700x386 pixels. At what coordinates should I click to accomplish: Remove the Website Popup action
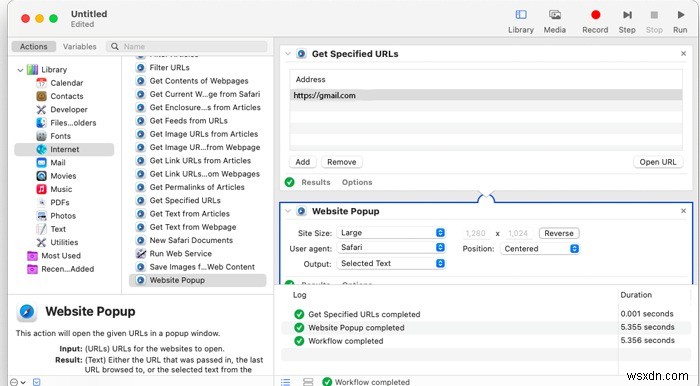[683, 211]
